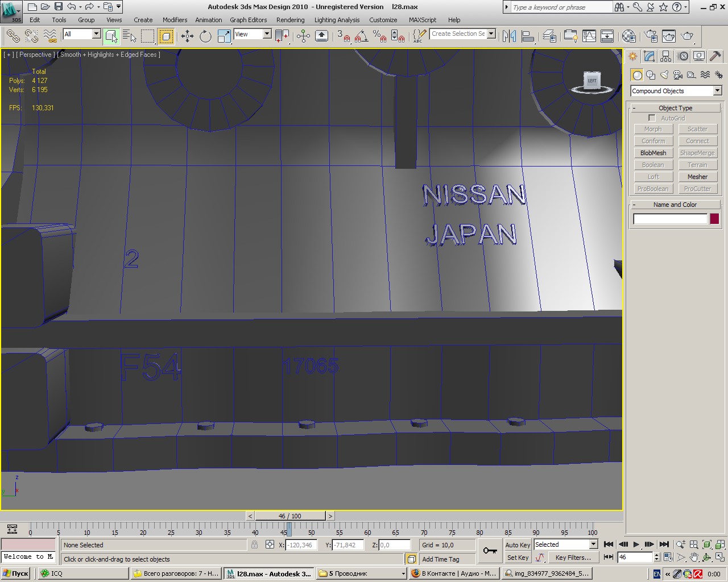Click the object name input field
The width and height of the screenshot is (728, 582).
[x=670, y=219]
